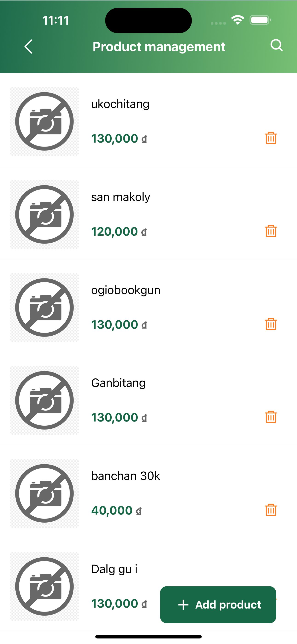
Task: Tap the Ganbitang product name
Action: 118,383
